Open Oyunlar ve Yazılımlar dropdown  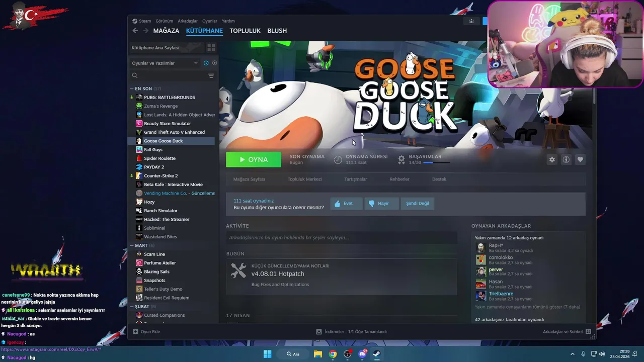point(165,63)
